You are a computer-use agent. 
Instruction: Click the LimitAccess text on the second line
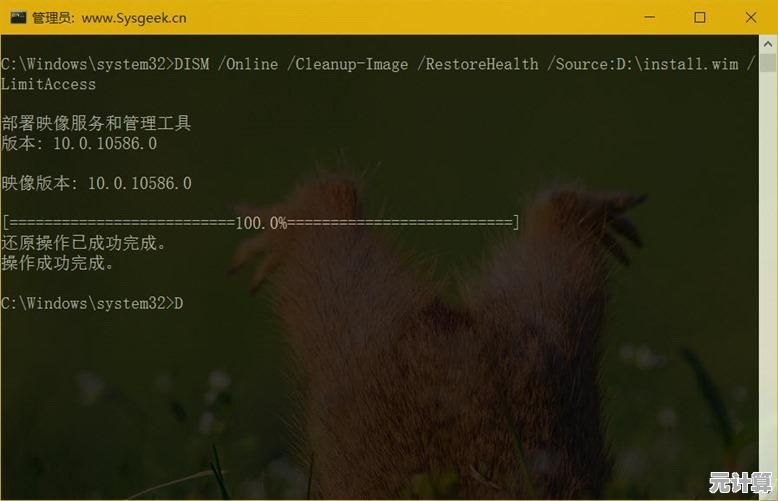coord(48,84)
